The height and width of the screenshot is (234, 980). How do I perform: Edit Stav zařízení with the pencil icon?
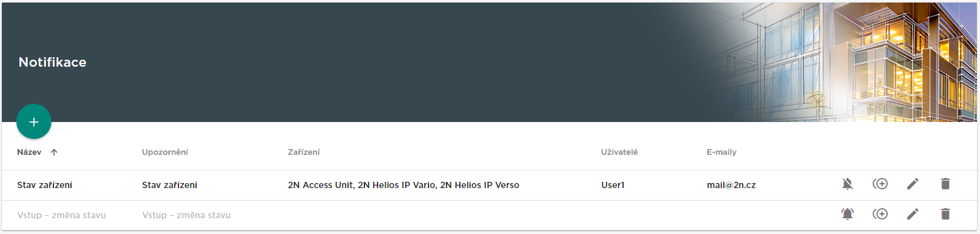[913, 184]
